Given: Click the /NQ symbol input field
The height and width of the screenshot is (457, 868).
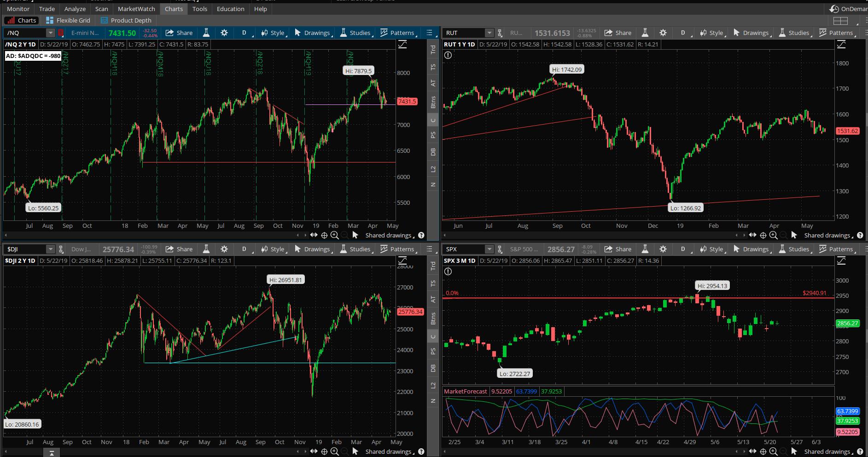Looking at the screenshot, I should 26,33.
